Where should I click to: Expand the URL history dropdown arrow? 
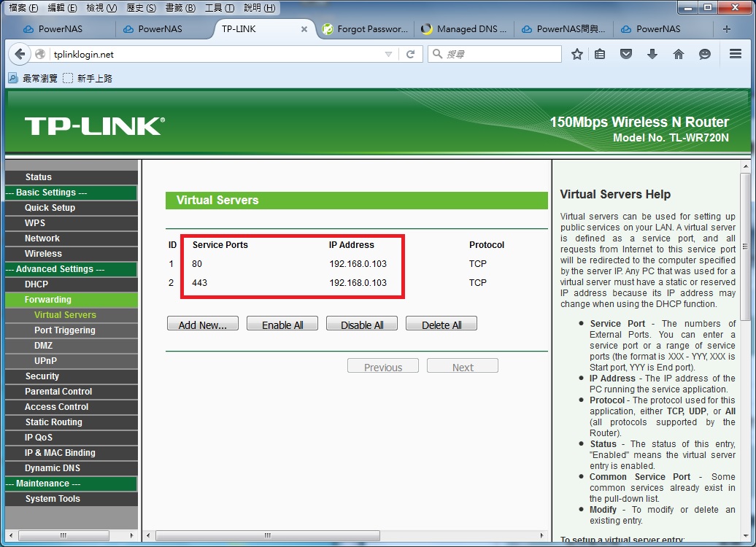(x=389, y=54)
